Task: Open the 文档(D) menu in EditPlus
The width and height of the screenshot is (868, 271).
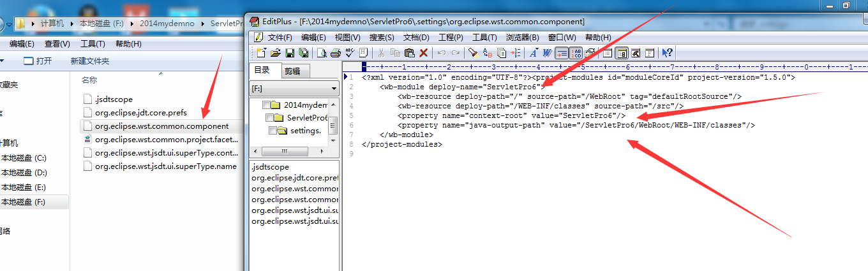Action: coord(416,38)
